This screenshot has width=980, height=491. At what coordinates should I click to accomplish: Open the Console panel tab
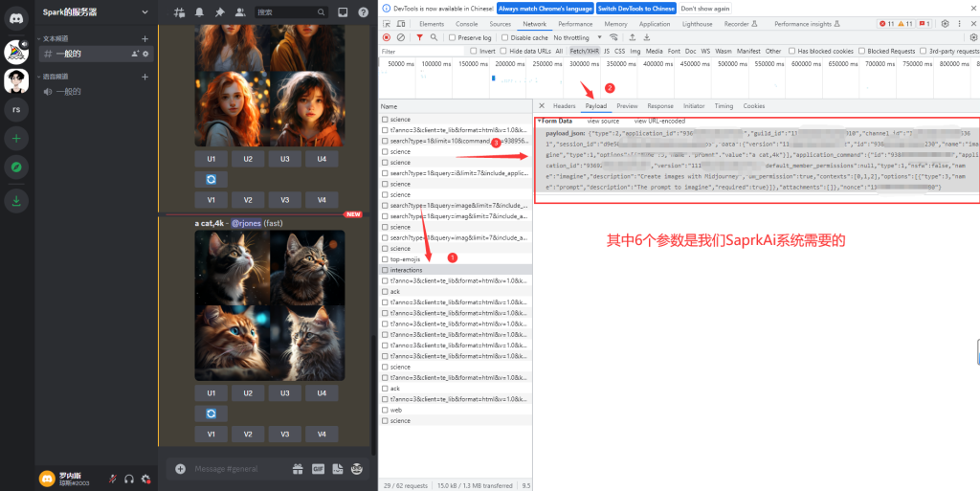tap(466, 24)
